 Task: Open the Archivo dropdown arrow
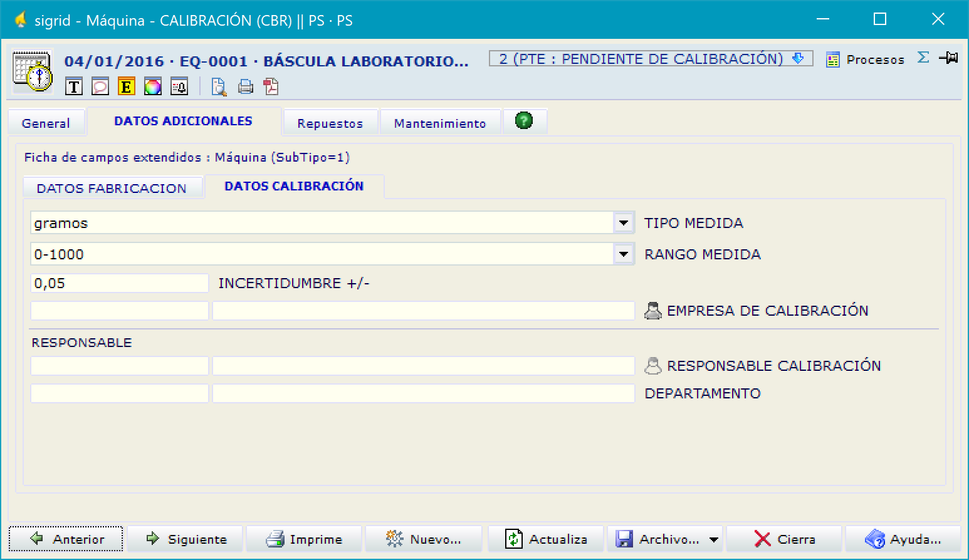pyautogui.click(x=714, y=539)
